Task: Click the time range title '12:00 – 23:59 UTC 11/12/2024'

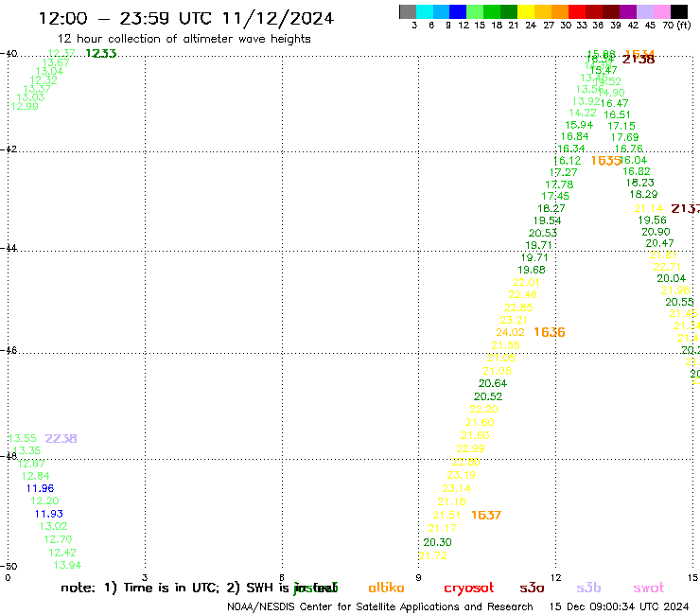Action: coord(186,18)
